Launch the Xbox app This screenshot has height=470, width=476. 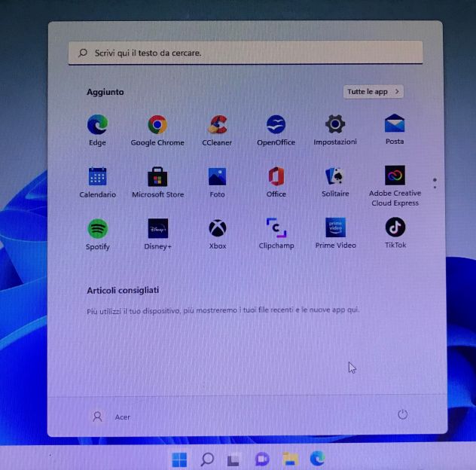(218, 233)
